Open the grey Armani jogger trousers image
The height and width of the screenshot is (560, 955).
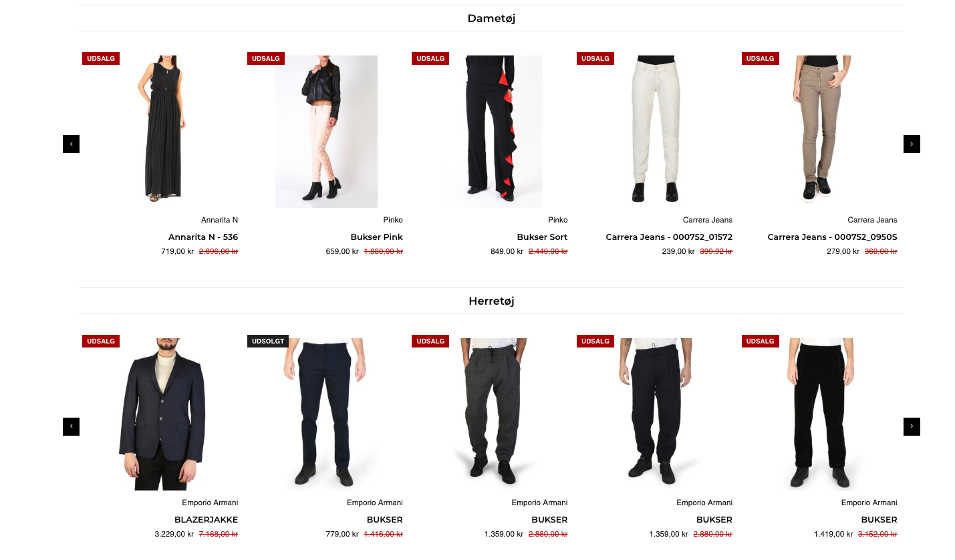[491, 414]
